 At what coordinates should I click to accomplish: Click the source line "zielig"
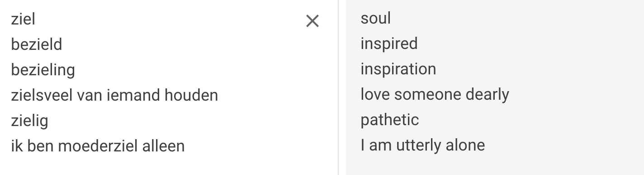click(x=29, y=121)
